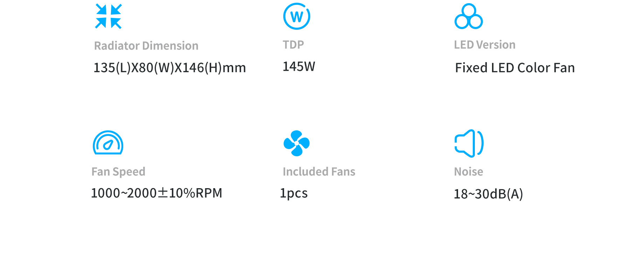Screen dimensions: 644x260
Task: Click the Fan Speed speedometer icon
Action: 108,143
